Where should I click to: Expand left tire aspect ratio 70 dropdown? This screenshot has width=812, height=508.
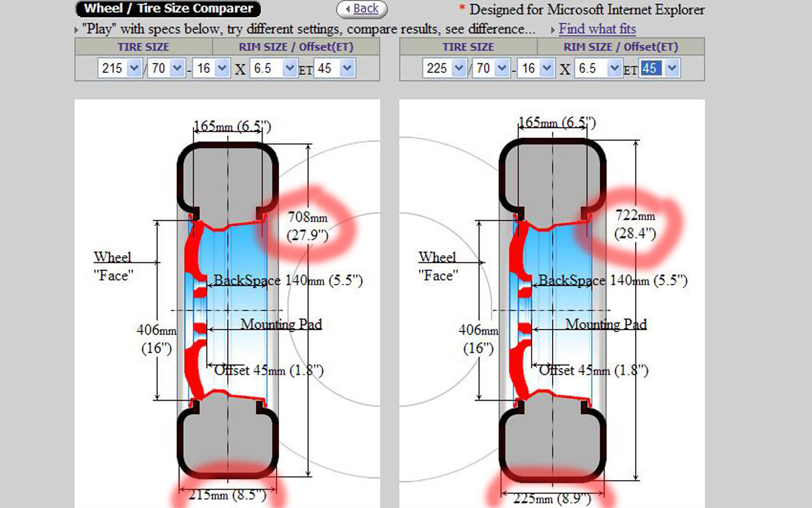pos(166,69)
